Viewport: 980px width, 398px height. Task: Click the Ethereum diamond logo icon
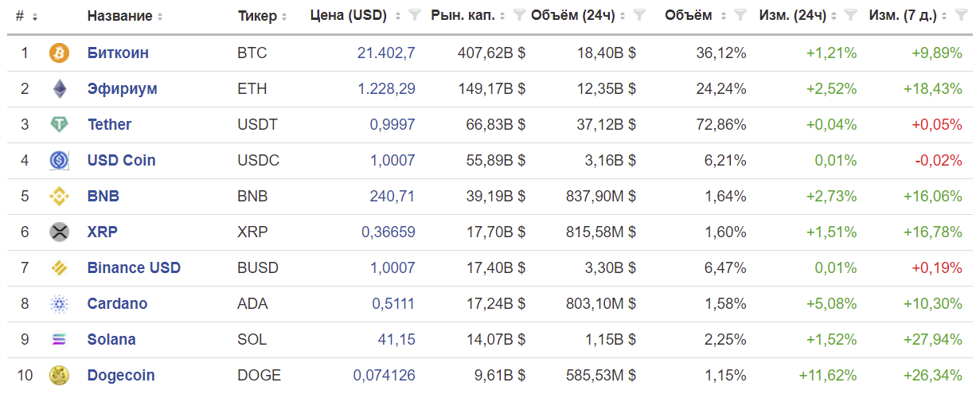[60, 89]
